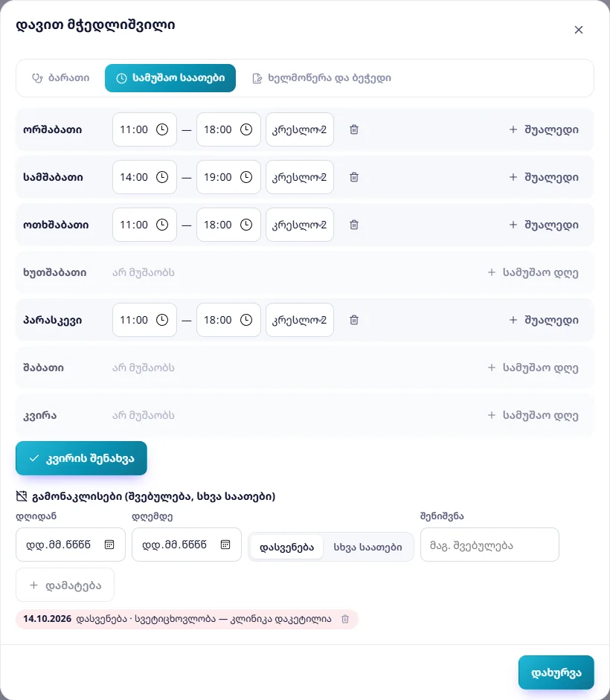
Task: Open chair dropdown for ოთხშაბათი
Action: 300,225
